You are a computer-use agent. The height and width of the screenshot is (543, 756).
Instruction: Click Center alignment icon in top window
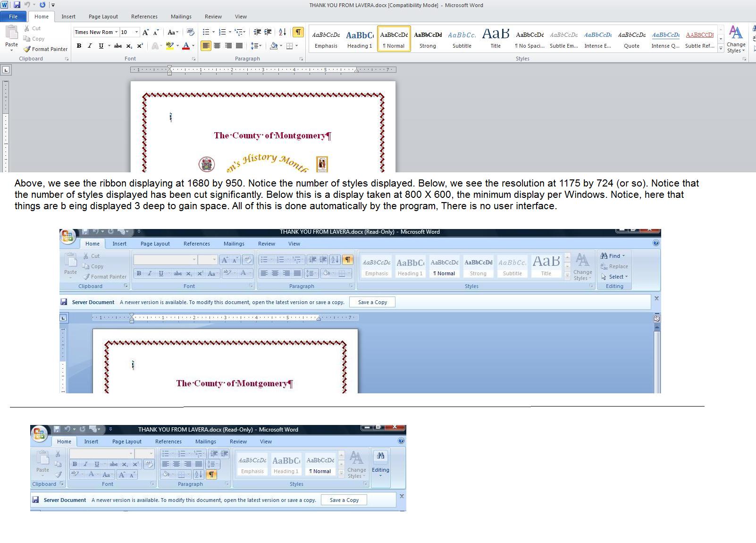click(x=217, y=46)
